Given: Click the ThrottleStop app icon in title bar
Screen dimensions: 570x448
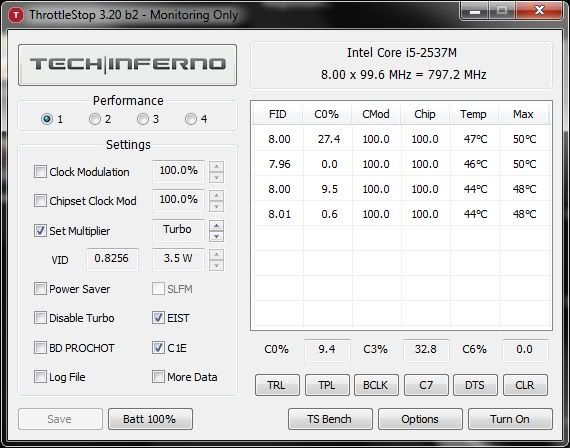Looking at the screenshot, I should point(16,15).
